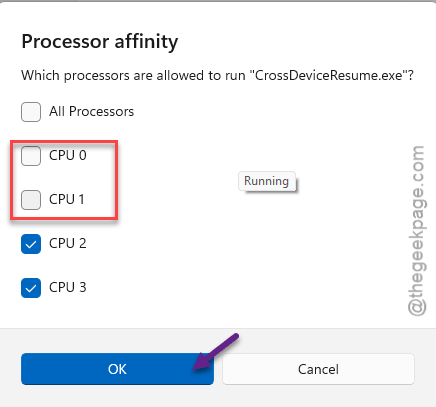Image resolution: width=436 pixels, height=407 pixels.
Task: Disable the CPU 3 checkbox
Action: pyautogui.click(x=31, y=288)
